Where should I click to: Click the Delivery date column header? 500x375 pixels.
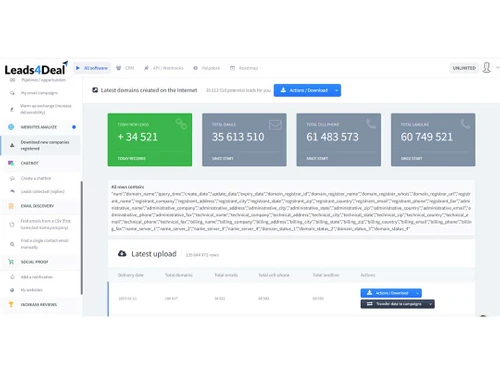coord(131,275)
